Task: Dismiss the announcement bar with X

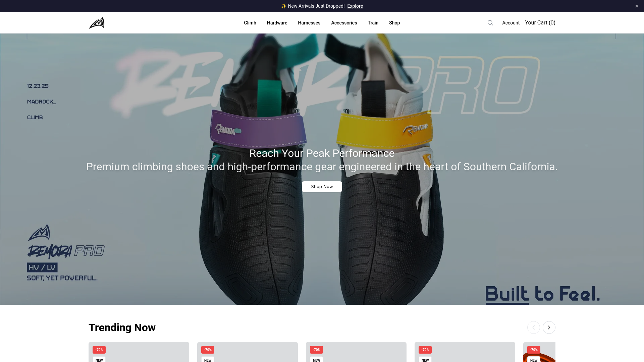Action: coord(637,6)
